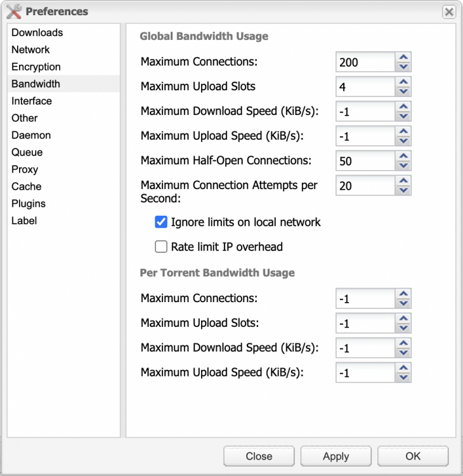Increase global Maximum Upload Slots value
463x476 pixels.
[403, 82]
